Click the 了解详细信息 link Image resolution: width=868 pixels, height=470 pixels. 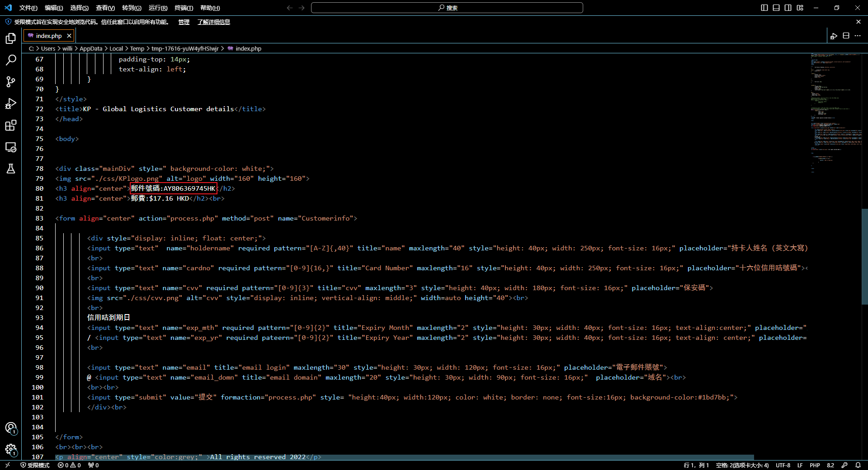[213, 22]
